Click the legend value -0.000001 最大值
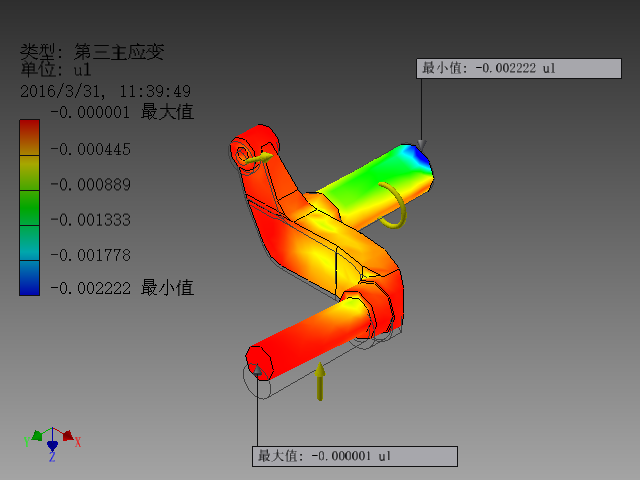The height and width of the screenshot is (480, 640). tap(122, 112)
